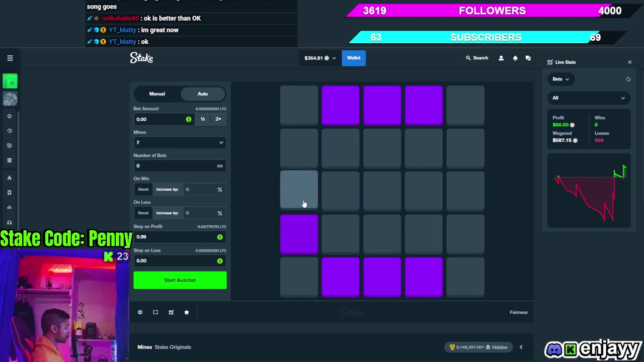Click currency coin icon in Bet Amount field
Image resolution: width=644 pixels, height=362 pixels.
(x=189, y=119)
